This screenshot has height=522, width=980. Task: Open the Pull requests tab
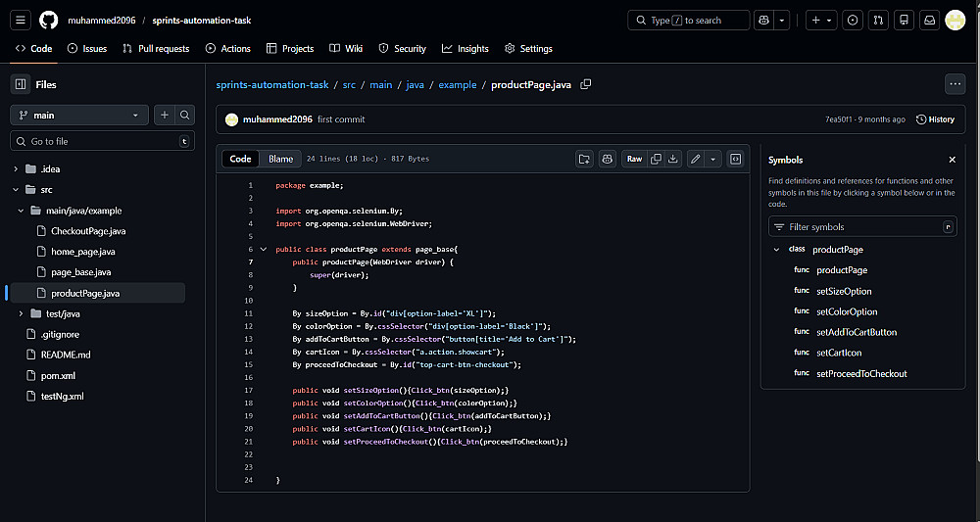[x=156, y=48]
